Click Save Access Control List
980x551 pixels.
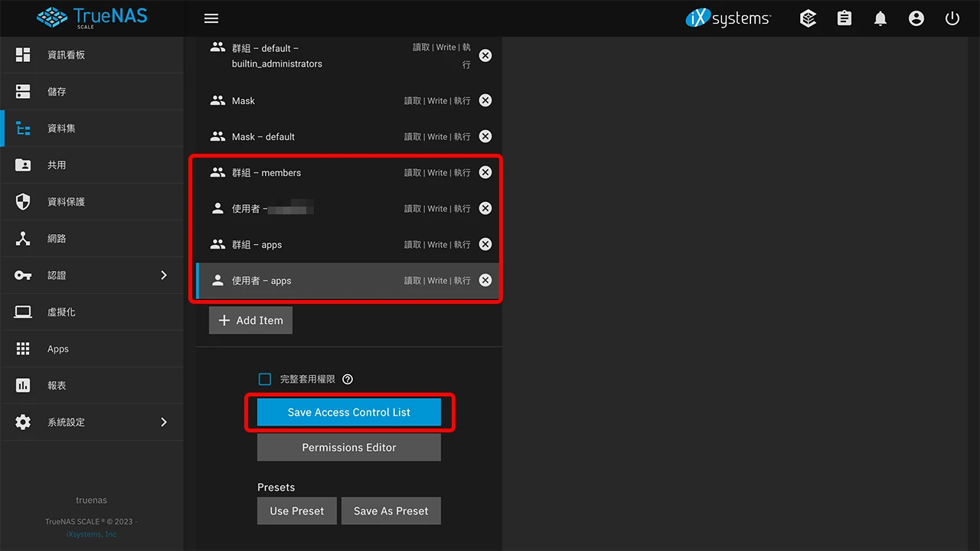(x=348, y=412)
